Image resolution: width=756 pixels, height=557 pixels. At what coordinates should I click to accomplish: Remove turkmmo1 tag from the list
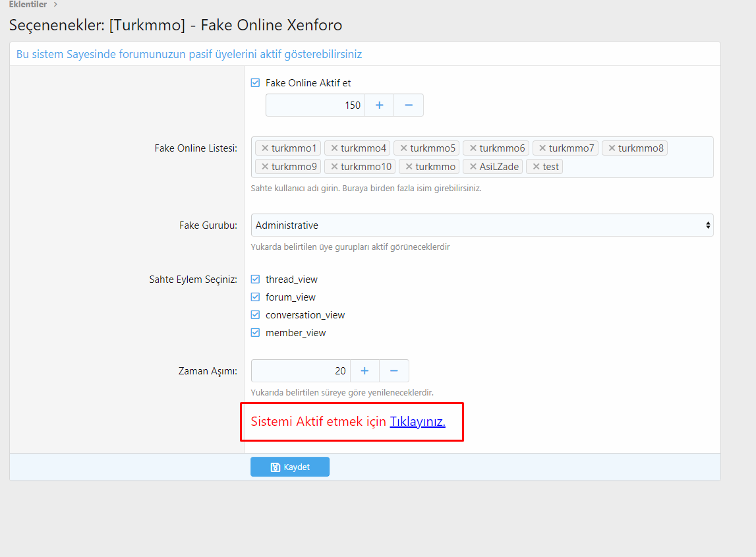265,148
